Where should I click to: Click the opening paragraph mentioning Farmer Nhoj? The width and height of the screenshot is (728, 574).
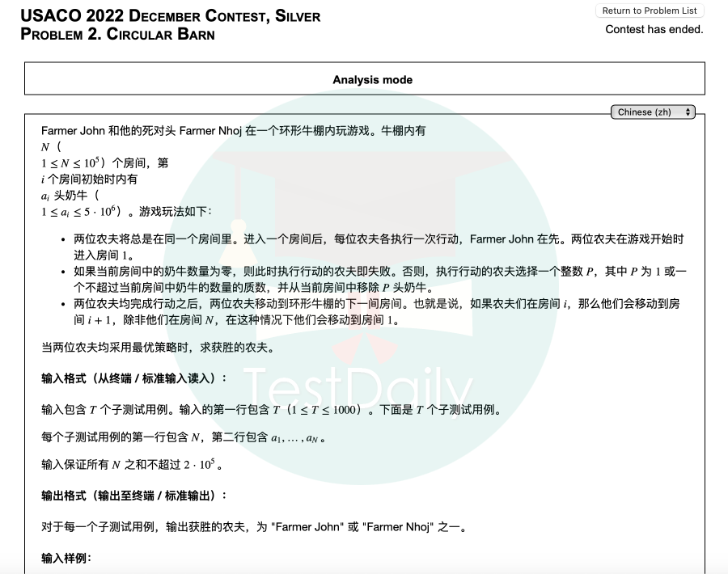coord(233,130)
